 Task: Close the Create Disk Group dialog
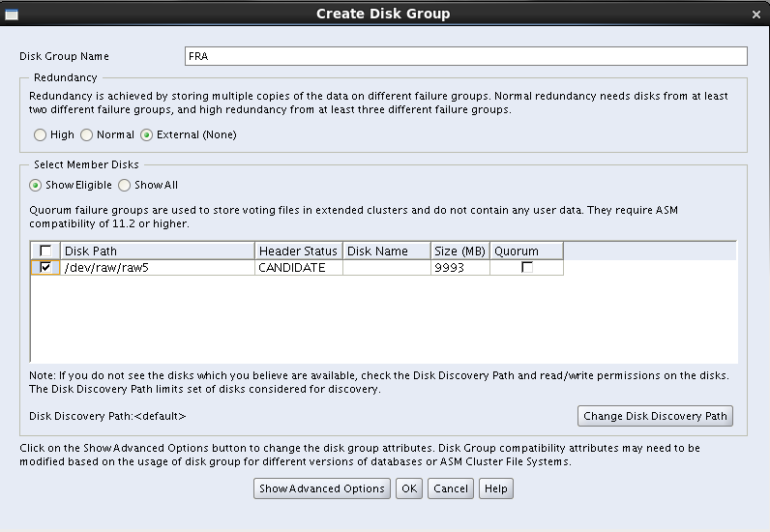pyautogui.click(x=756, y=15)
